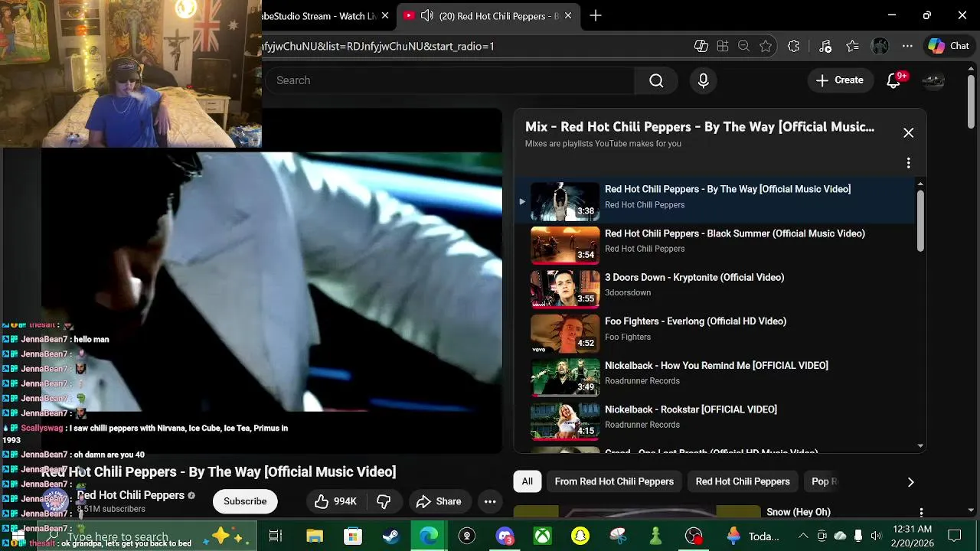This screenshot has height=551, width=980.
Task: Open File Explorer from taskbar
Action: pos(315,536)
